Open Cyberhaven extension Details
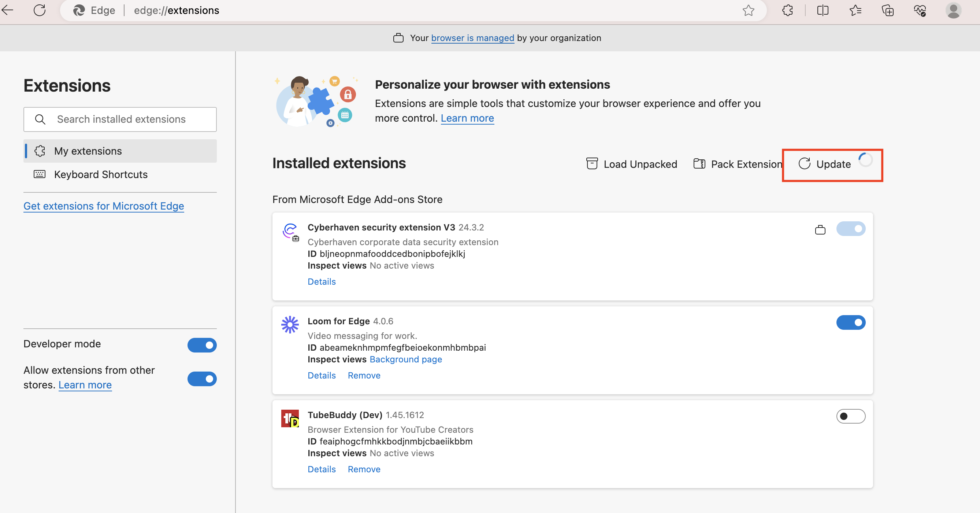 point(322,282)
